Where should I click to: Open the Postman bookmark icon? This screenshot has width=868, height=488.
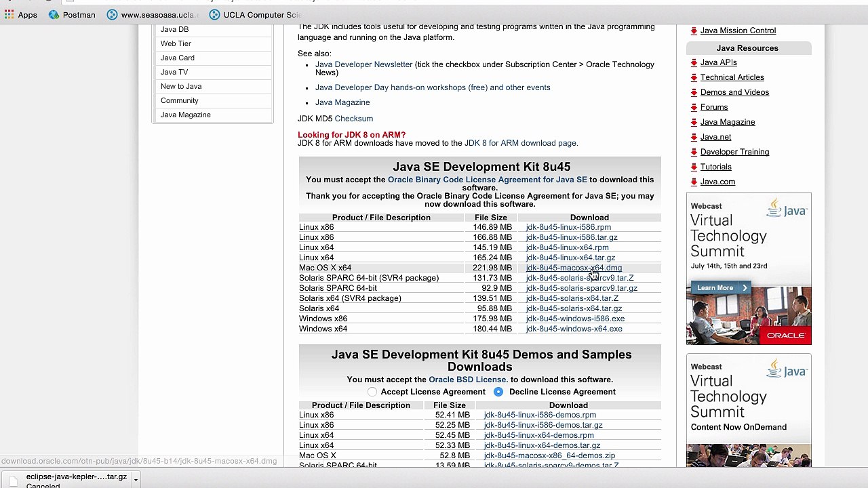pos(54,14)
